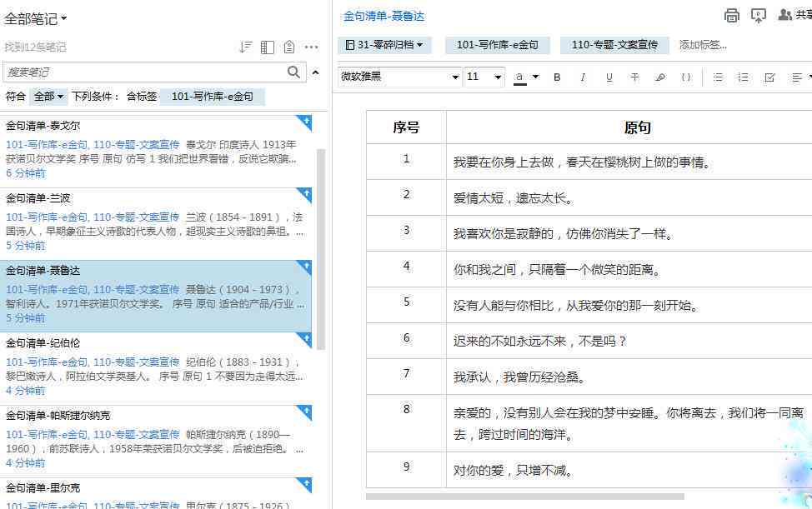
Task: Open the note 金句清单-纪伯伦
Action: coord(155,368)
